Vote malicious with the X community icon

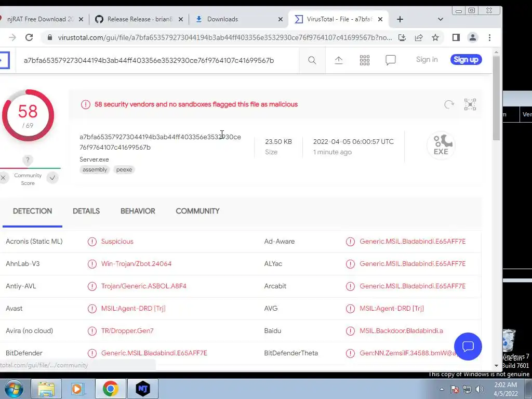[3, 178]
